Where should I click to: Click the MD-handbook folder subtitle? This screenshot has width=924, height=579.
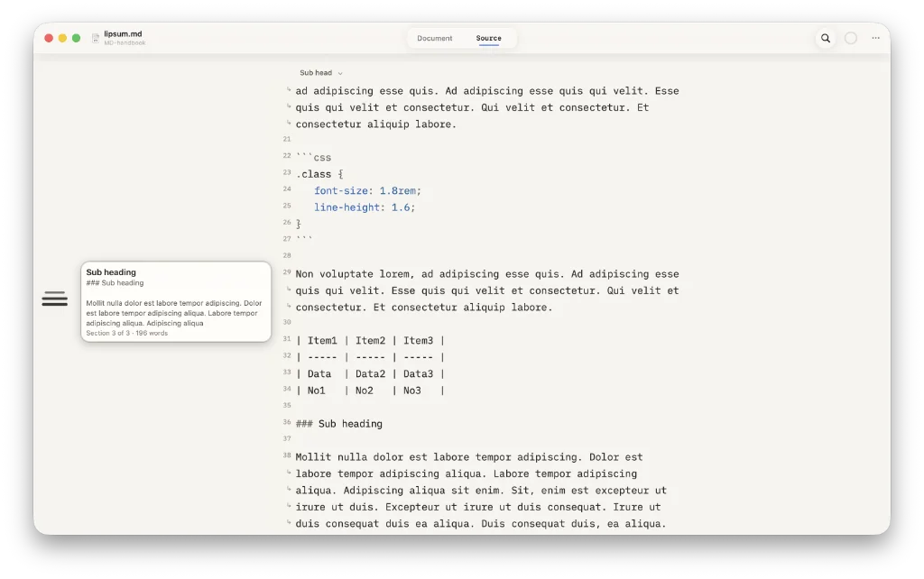click(125, 43)
